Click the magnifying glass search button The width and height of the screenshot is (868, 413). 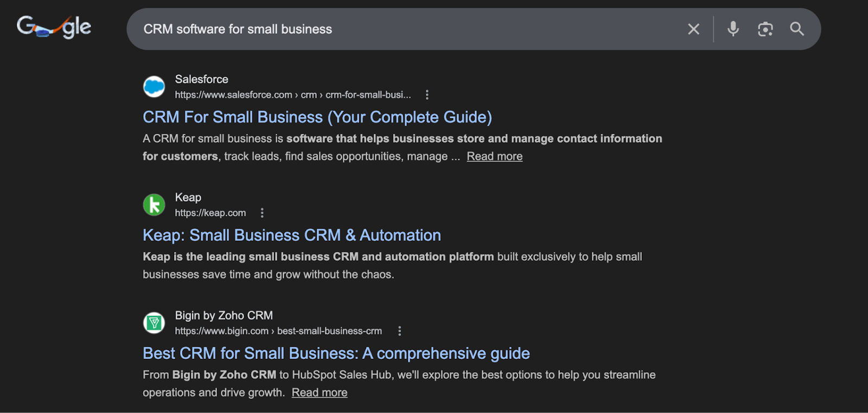coord(797,29)
